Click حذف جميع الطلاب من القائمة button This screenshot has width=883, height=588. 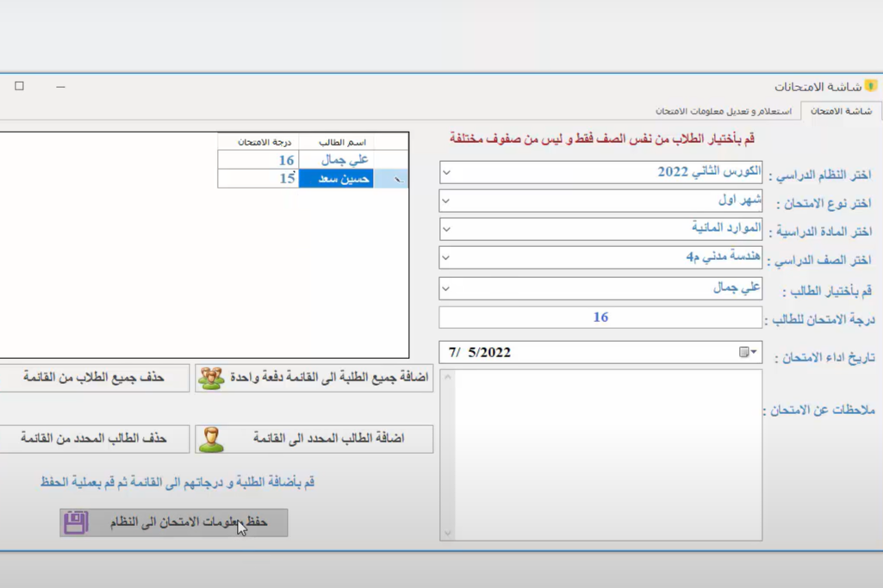tap(94, 378)
